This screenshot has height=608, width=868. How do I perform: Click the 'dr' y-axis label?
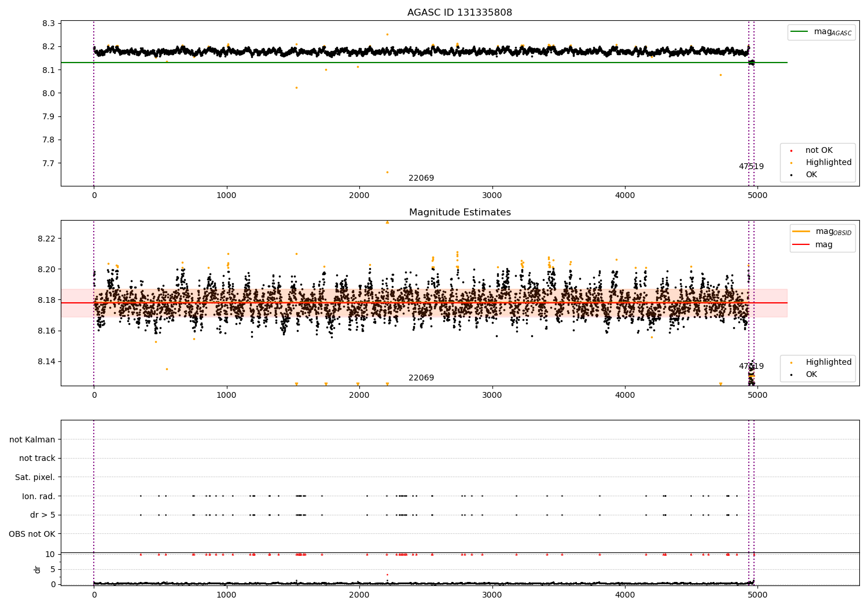[38, 569]
